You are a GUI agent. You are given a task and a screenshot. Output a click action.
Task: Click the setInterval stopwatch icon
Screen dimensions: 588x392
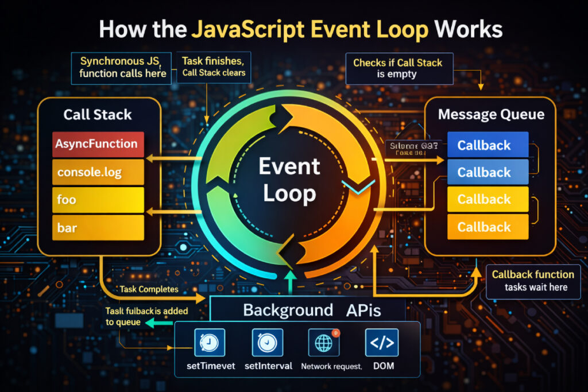pos(268,342)
